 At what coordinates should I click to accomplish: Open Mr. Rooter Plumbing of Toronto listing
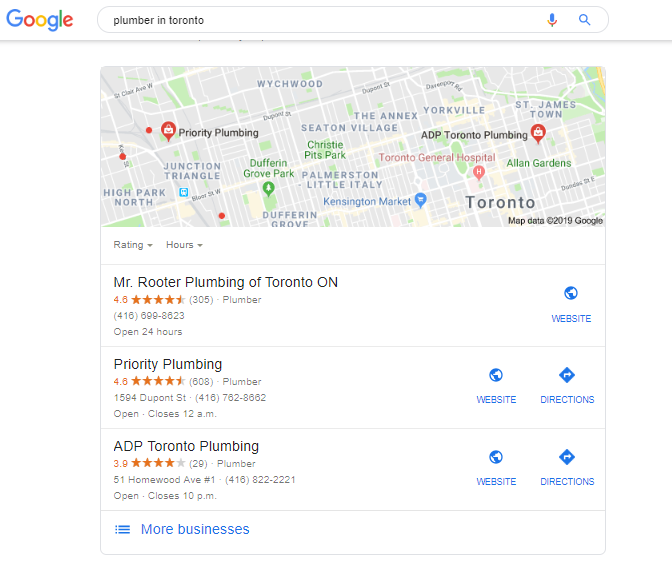pyautogui.click(x=225, y=282)
